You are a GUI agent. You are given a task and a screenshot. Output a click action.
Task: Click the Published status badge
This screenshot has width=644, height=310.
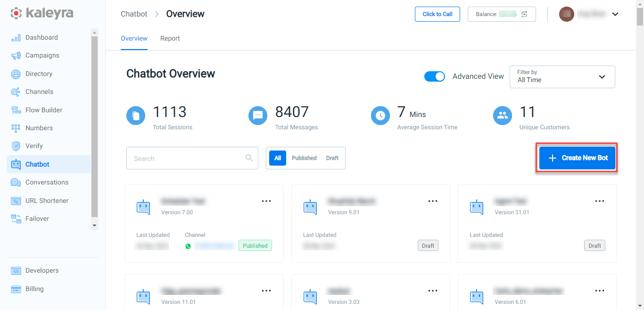click(x=255, y=246)
